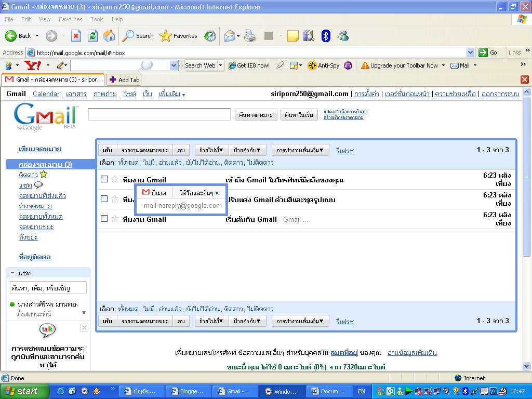Open IE Search magnifier

coord(128,36)
